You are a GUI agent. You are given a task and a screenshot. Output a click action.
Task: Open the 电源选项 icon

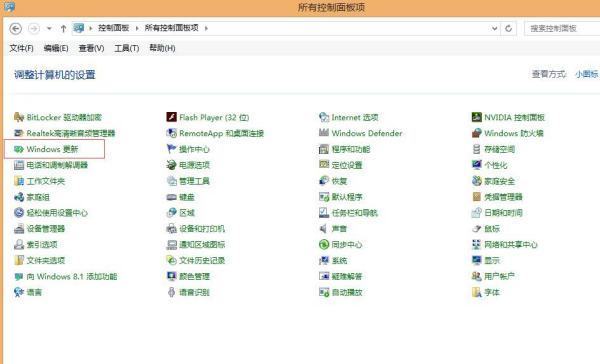click(171, 165)
